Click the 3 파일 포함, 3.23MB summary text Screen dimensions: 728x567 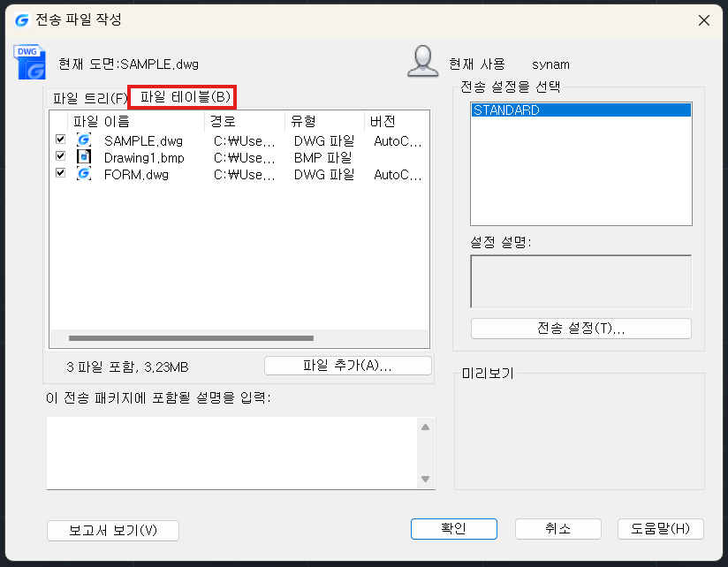coord(127,367)
